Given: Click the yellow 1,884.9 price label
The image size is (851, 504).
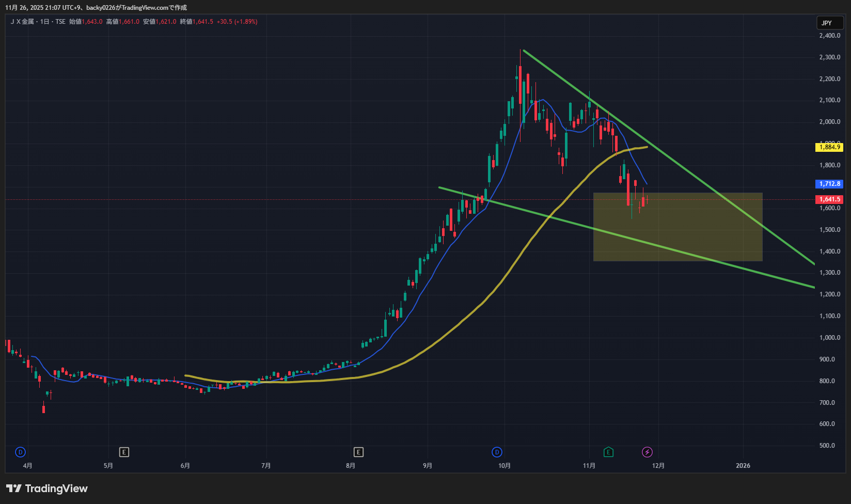Looking at the screenshot, I should pos(829,147).
